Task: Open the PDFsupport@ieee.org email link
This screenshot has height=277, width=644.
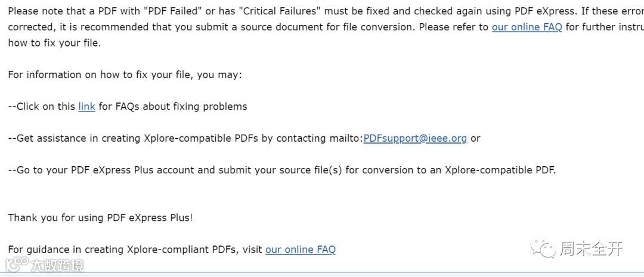Action: [x=415, y=138]
